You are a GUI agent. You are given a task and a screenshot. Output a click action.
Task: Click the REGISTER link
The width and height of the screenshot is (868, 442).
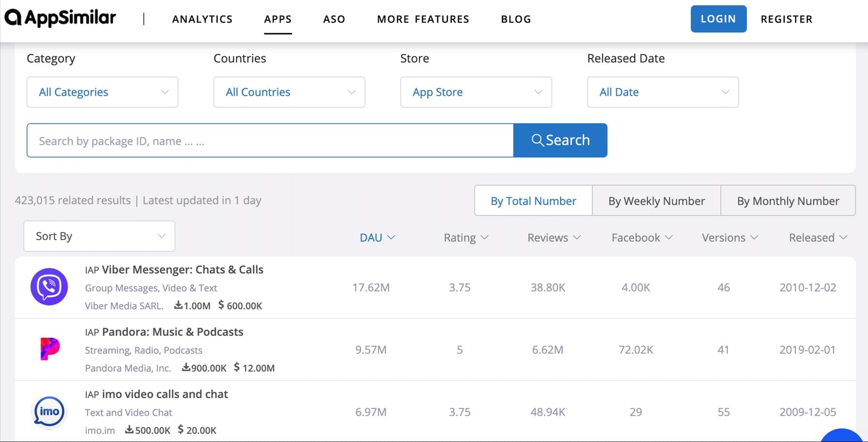pos(787,19)
